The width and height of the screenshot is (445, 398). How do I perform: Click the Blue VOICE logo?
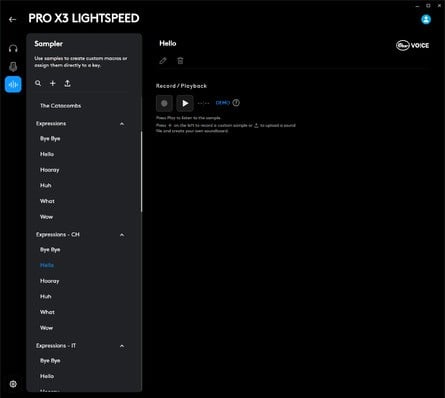tap(412, 45)
